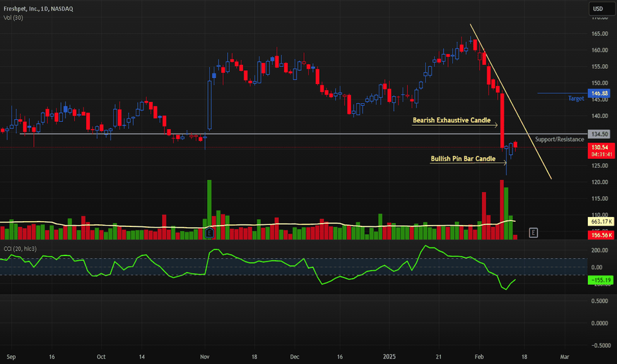Select the blue target horizontal line

pyautogui.click(x=562, y=93)
